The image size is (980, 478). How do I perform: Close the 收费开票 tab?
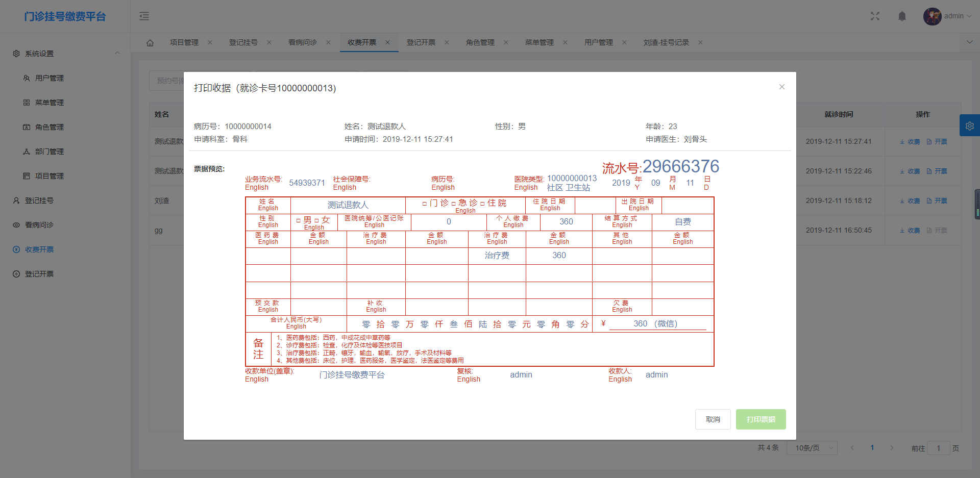point(387,42)
